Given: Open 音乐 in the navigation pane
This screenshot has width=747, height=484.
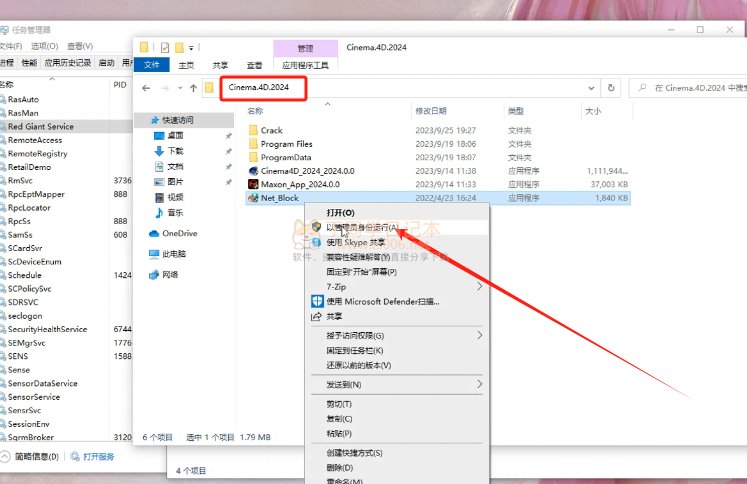Looking at the screenshot, I should [175, 212].
